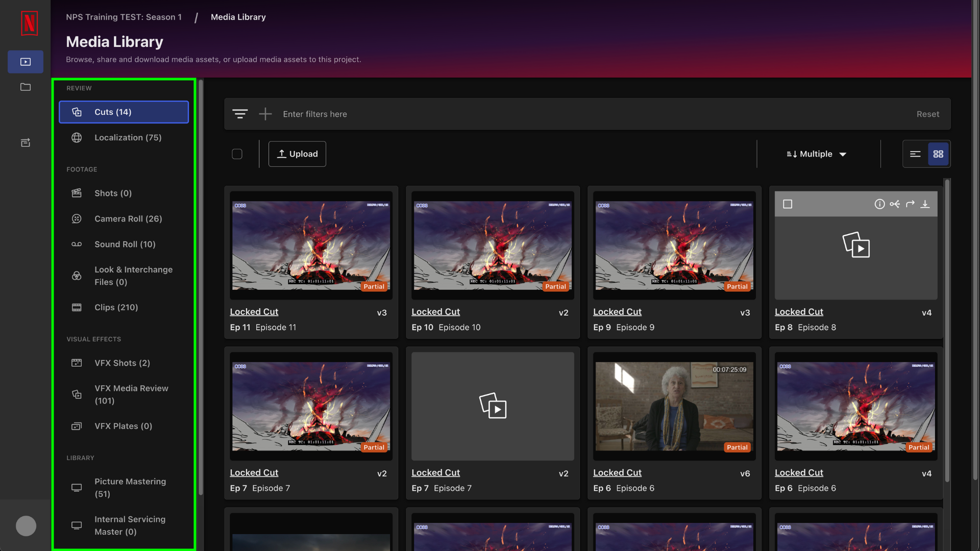Open the Episode 11 thumbnail
The image size is (980, 551).
311,245
